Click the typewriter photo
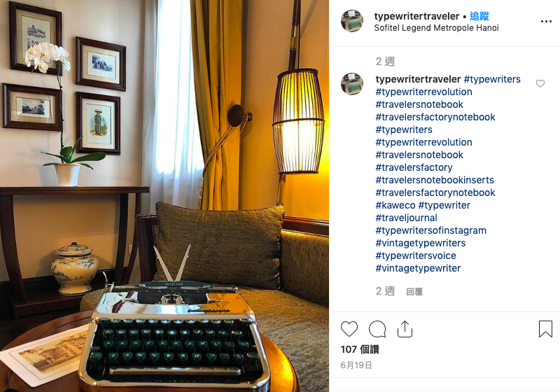 164,196
